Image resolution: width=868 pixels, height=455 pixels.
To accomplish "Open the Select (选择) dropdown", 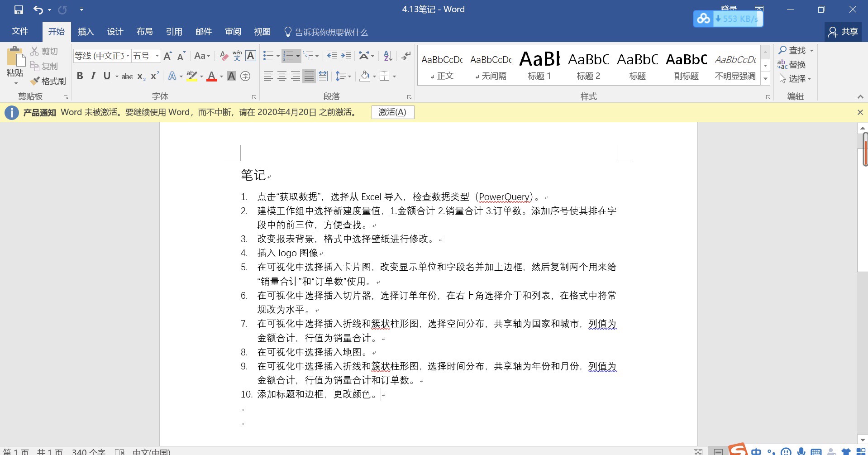I will pyautogui.click(x=795, y=79).
